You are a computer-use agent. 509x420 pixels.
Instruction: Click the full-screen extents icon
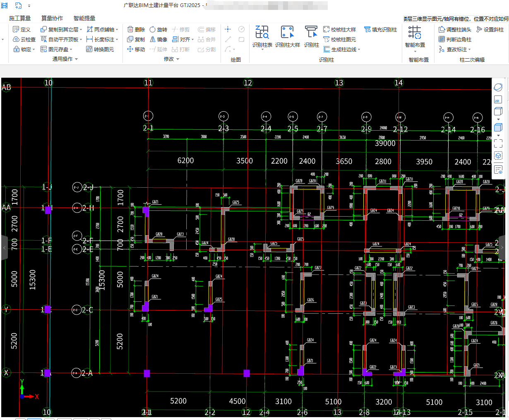pyautogui.click(x=498, y=143)
